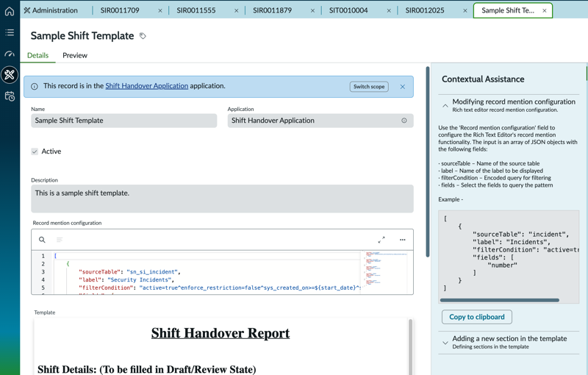Viewport: 588px width, 375px height.
Task: Open the more options menu of the code editor
Action: tap(402, 240)
